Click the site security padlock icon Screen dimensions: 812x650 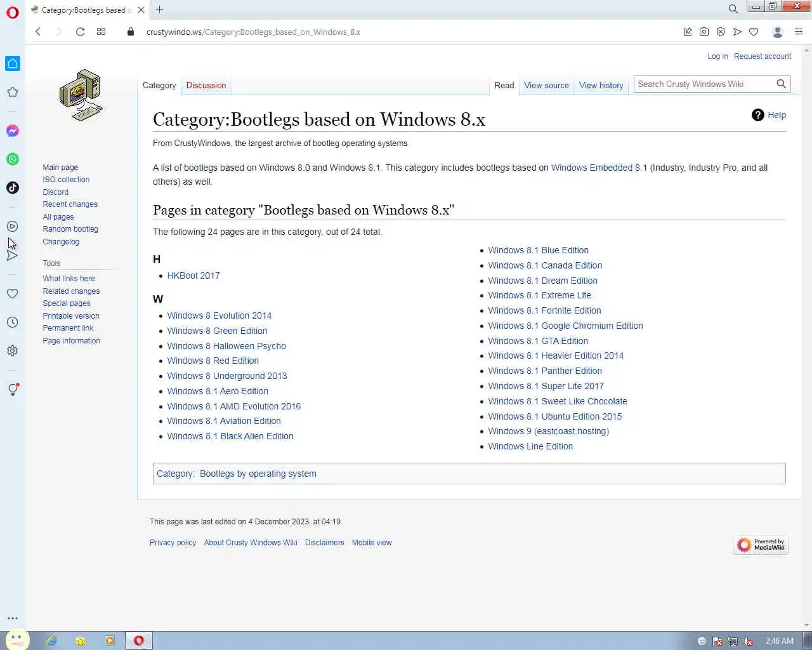131,32
